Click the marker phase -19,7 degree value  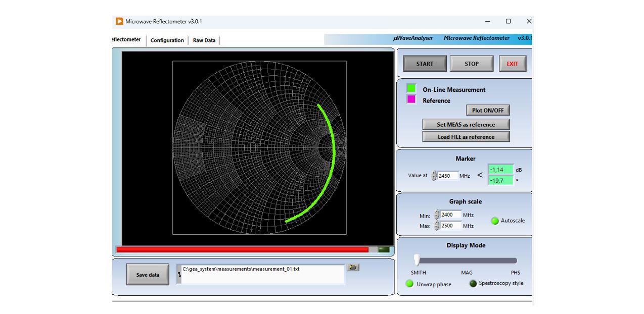500,180
